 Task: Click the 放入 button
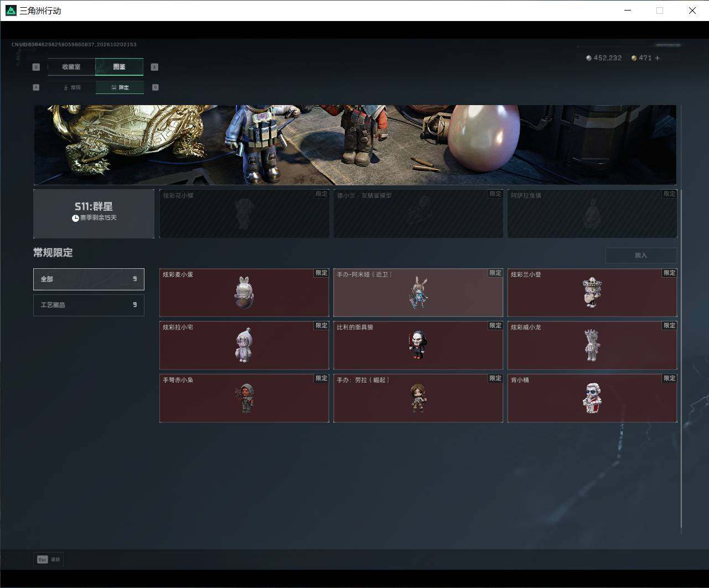tap(641, 255)
